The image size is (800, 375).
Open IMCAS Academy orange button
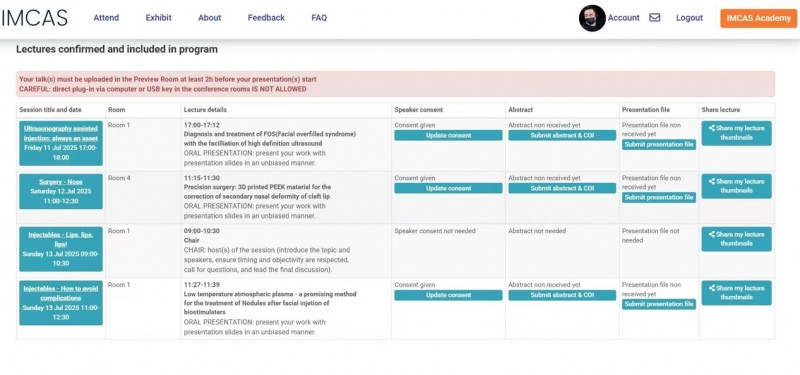(x=759, y=18)
